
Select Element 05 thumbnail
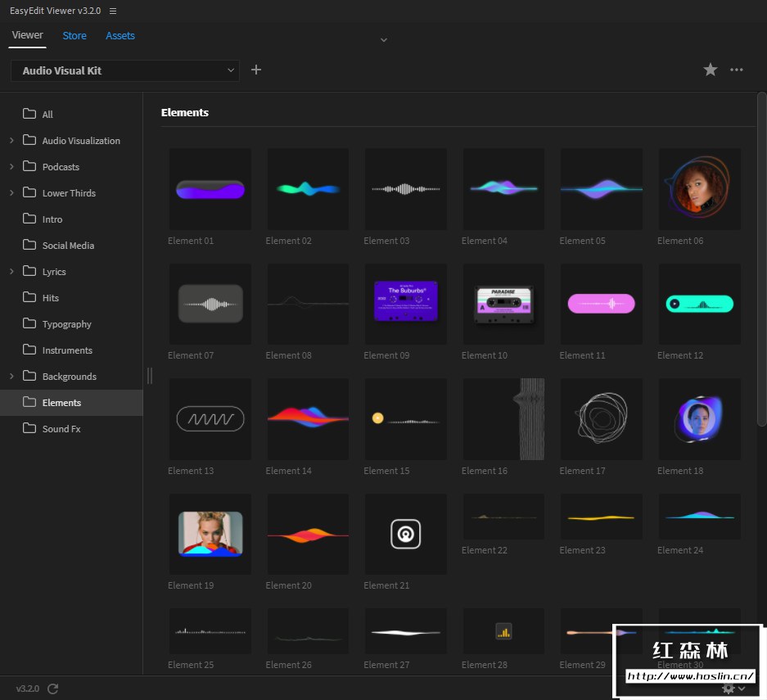coord(601,189)
